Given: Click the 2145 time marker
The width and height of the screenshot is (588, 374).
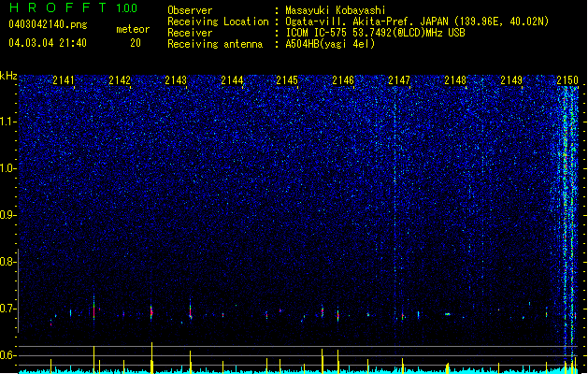Looking at the screenshot, I should (x=287, y=79).
